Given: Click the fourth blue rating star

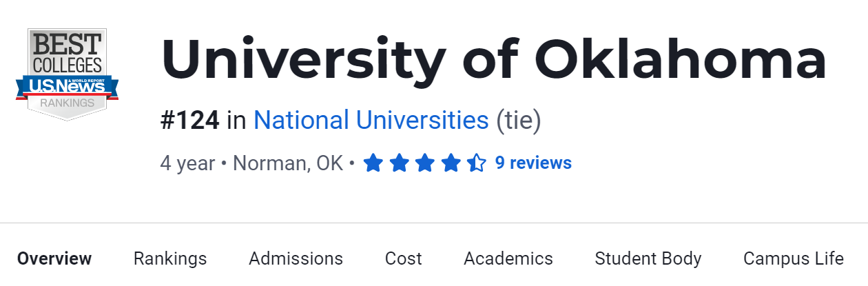Looking at the screenshot, I should [451, 163].
